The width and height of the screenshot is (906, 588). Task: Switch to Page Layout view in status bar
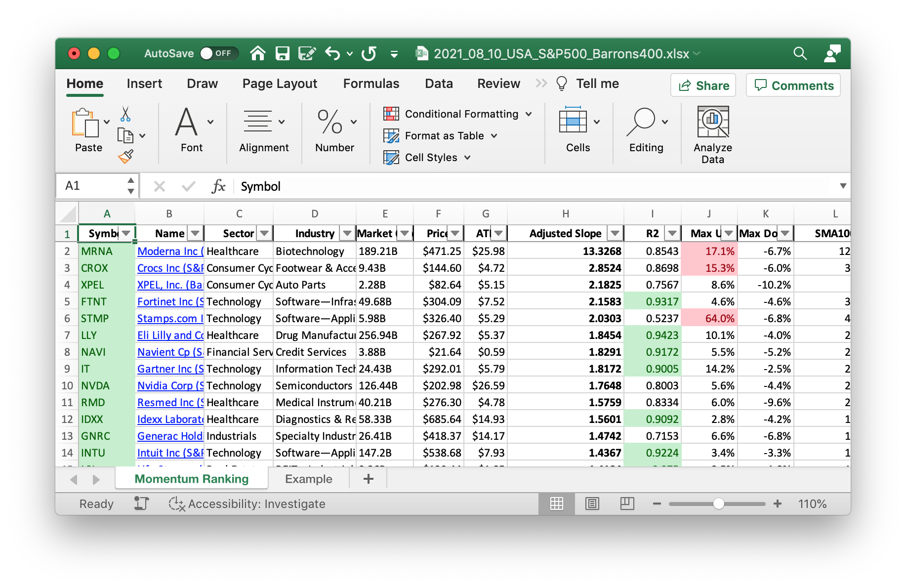pos(592,504)
